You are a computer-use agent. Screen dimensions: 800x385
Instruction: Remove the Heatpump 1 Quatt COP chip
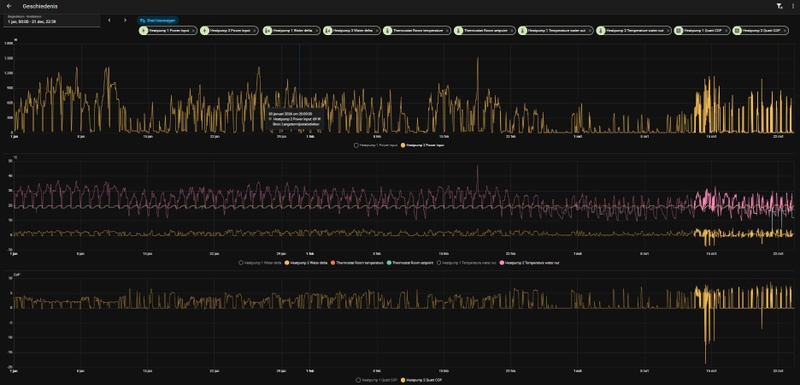727,31
